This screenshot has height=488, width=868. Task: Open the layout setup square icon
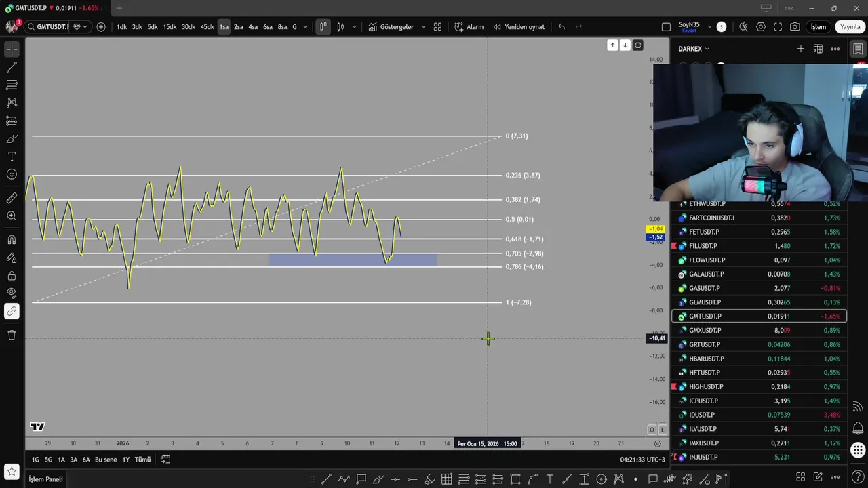point(666,27)
